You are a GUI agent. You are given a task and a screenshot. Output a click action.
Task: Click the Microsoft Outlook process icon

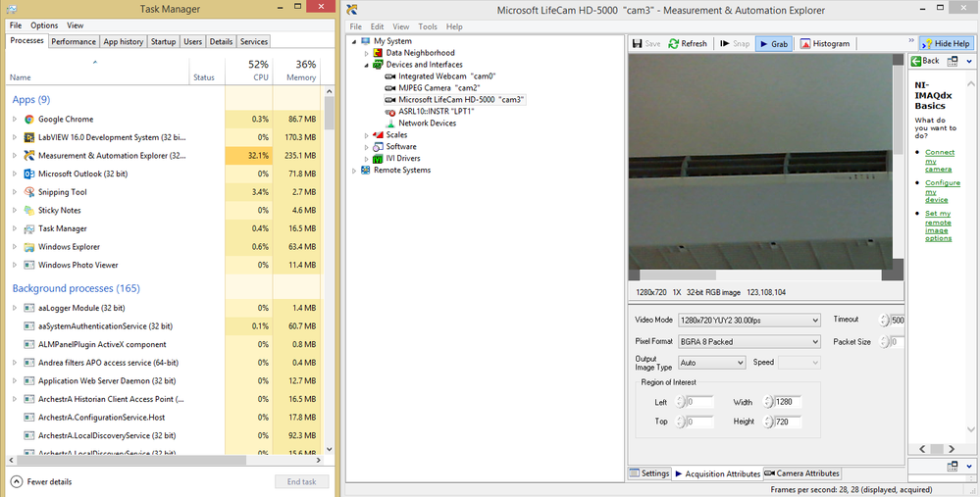click(x=28, y=174)
